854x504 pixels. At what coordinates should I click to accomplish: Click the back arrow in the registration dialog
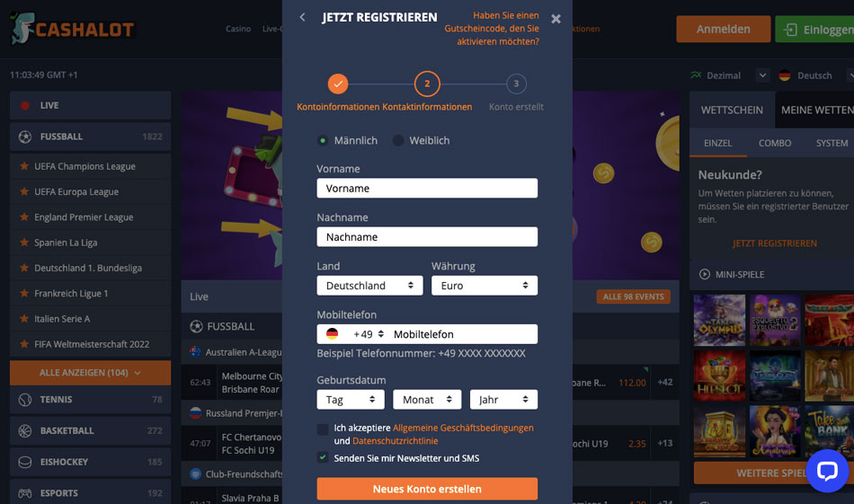pos(302,17)
